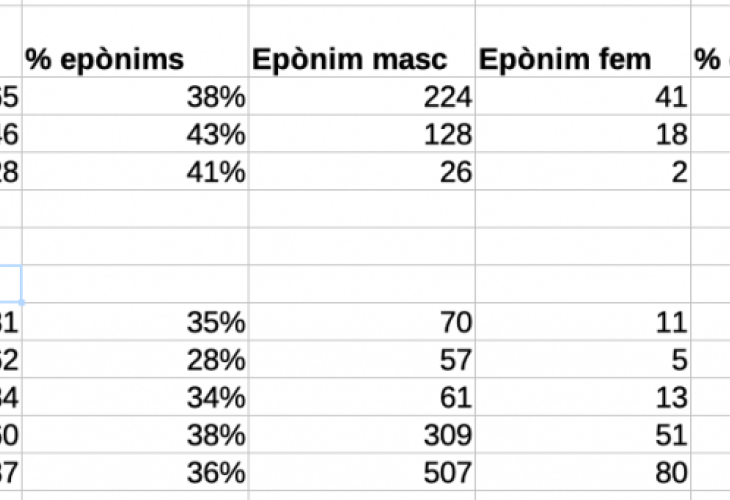The image size is (730, 500).
Task: Select the cell showing 34%
Action: tap(135, 397)
